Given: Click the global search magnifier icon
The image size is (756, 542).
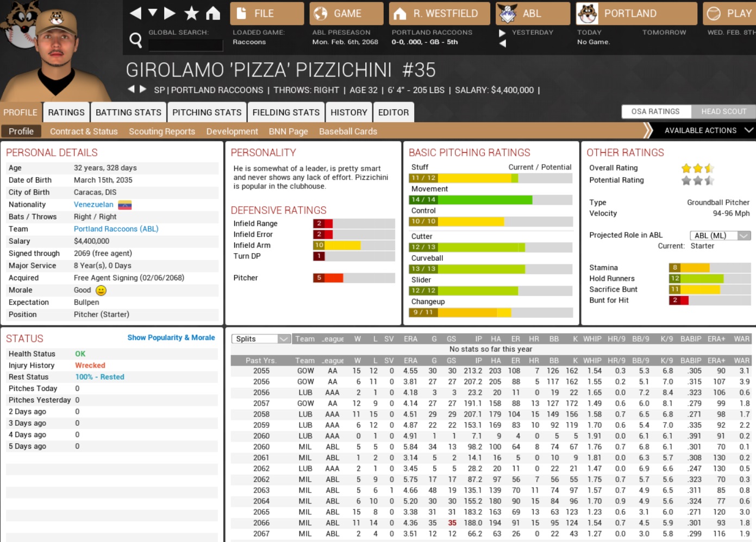Looking at the screenshot, I should pyautogui.click(x=136, y=40).
